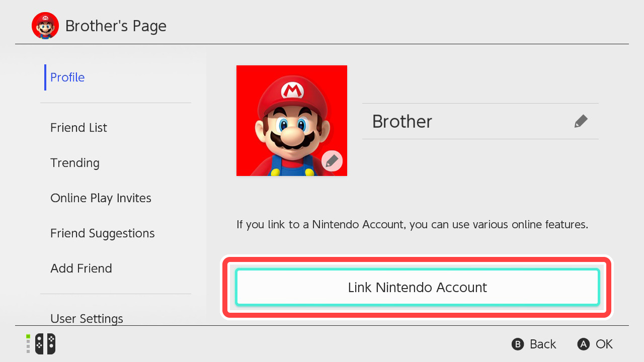
Task: Click the Link Nintendo Account button
Action: point(417,287)
